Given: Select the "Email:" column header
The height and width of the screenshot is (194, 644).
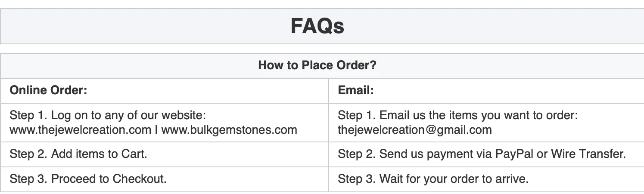Looking at the screenshot, I should pos(355,91).
